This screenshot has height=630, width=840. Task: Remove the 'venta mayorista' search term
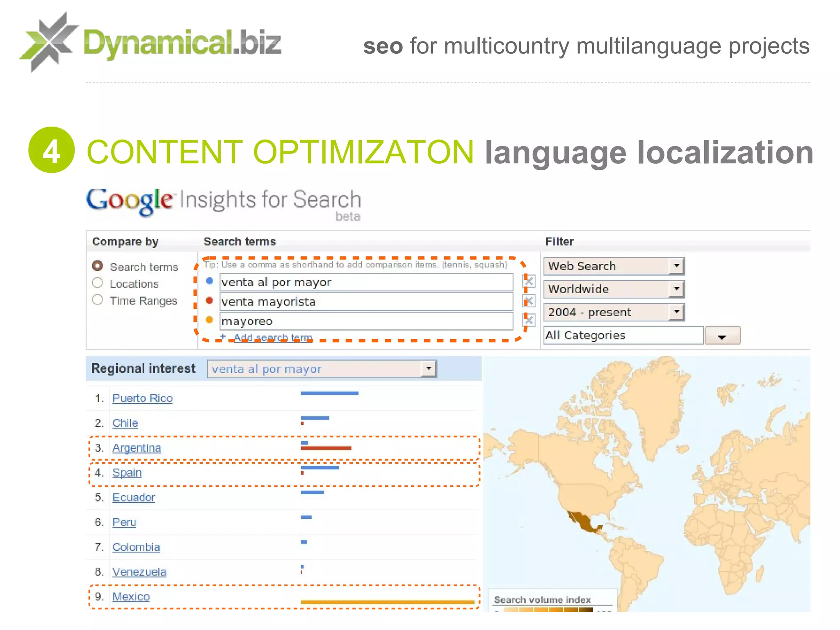529,301
